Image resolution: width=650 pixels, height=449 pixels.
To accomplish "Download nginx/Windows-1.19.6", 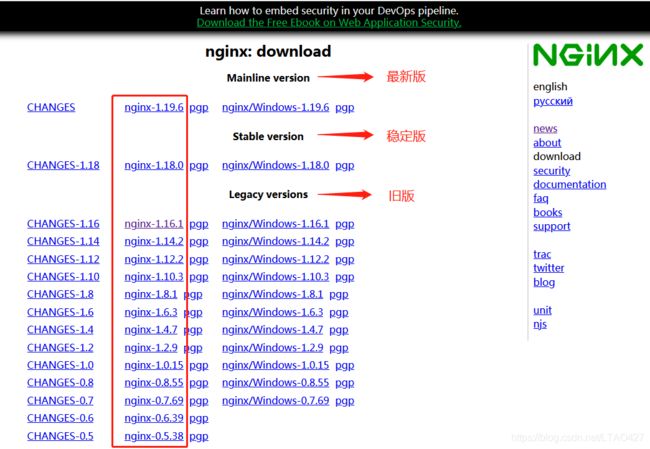I will tap(276, 107).
